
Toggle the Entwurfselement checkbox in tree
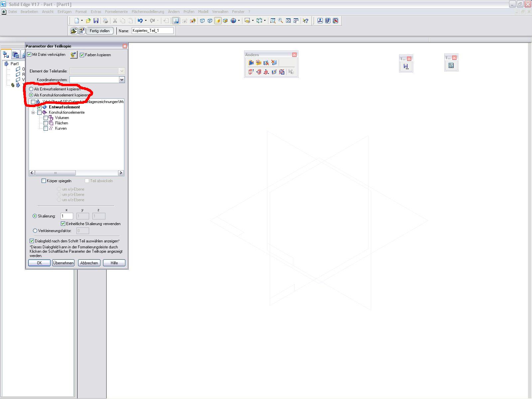(40, 107)
